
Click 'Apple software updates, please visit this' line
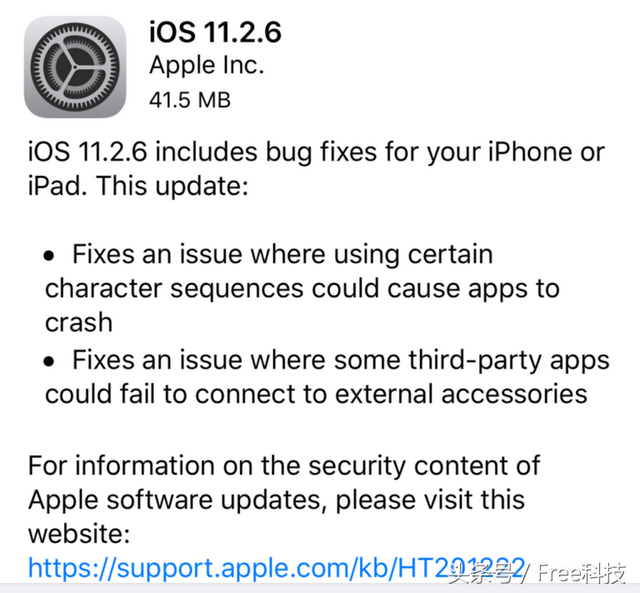point(276,500)
